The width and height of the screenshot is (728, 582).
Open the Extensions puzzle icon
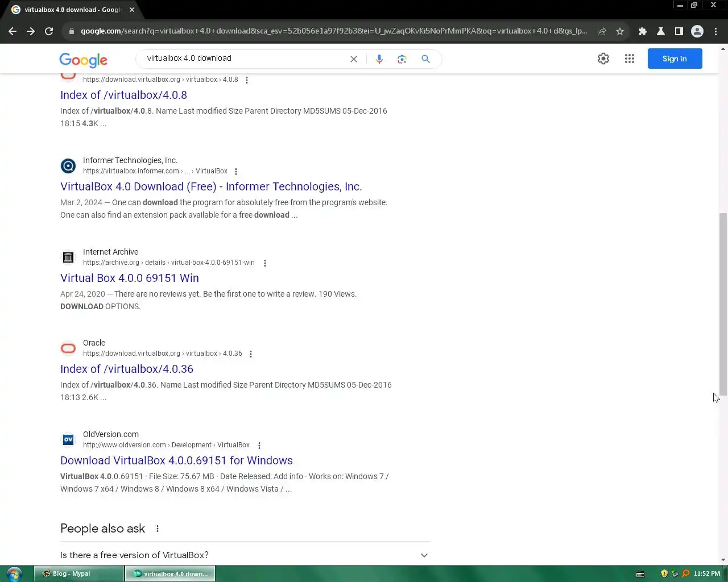tap(643, 31)
